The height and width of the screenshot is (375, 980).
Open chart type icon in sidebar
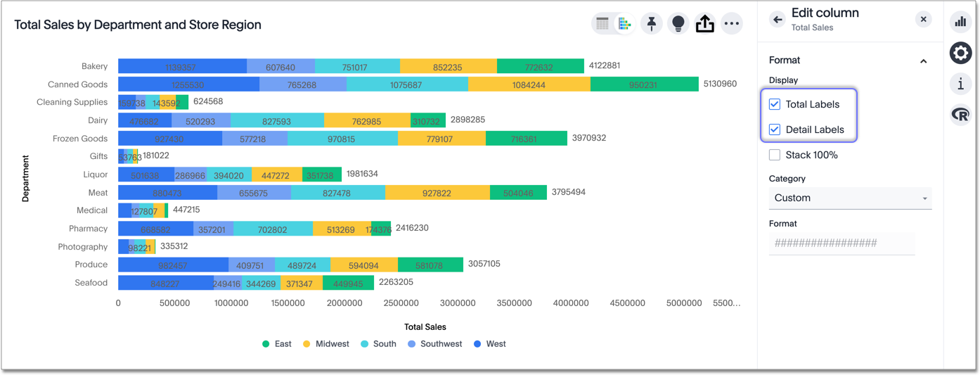(x=960, y=22)
